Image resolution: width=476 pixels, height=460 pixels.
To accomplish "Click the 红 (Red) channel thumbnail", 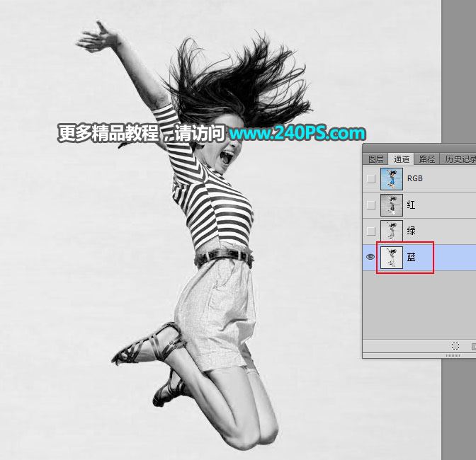I will [392, 205].
